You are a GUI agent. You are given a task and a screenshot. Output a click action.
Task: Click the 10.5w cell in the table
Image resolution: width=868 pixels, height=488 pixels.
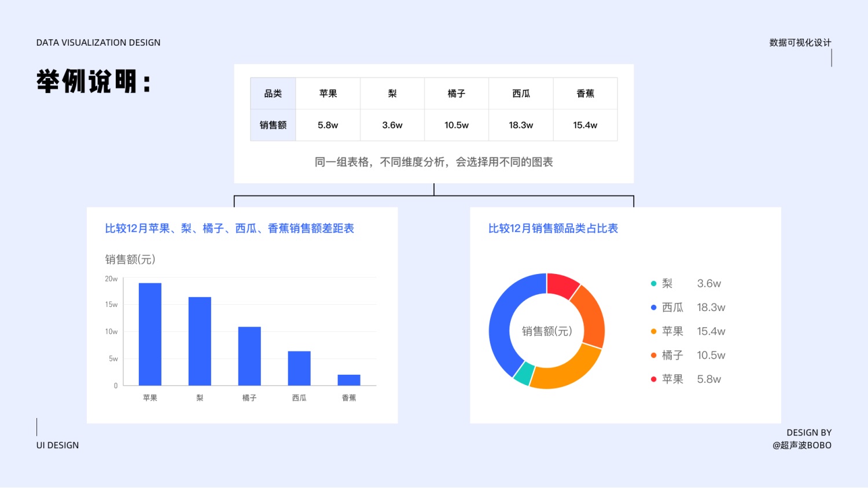point(457,125)
